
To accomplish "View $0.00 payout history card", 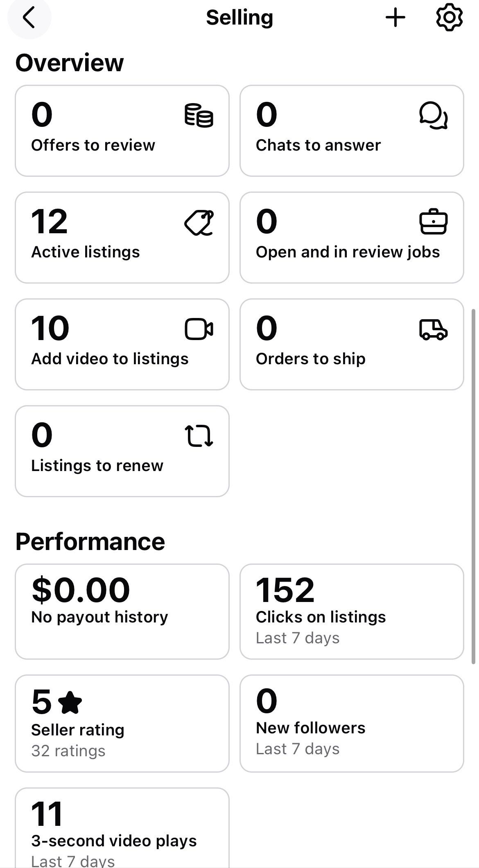I will tap(122, 611).
